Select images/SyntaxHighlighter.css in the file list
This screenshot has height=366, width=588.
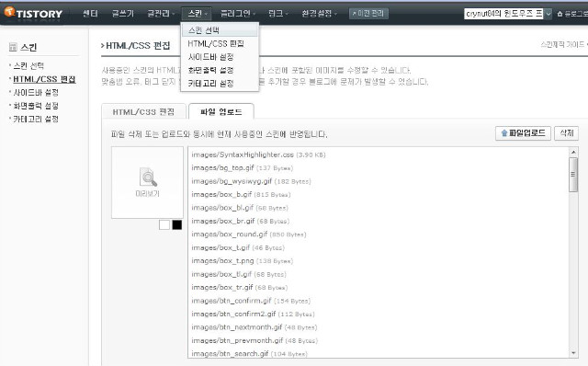(x=259, y=154)
